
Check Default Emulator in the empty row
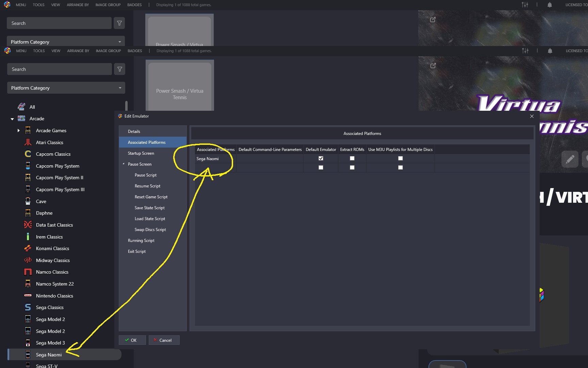tap(321, 168)
